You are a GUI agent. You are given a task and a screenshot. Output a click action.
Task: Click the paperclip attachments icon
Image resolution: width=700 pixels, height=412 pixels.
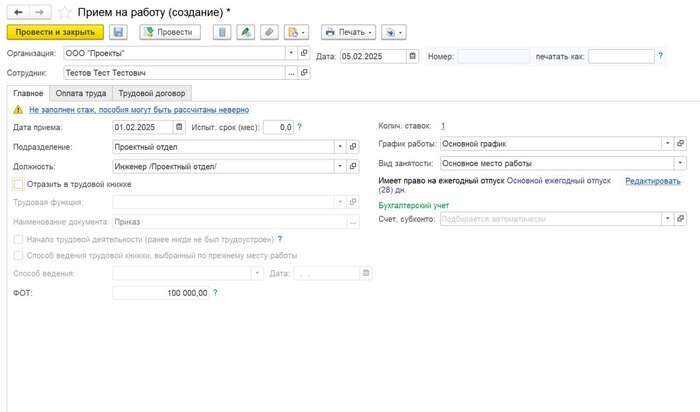click(x=268, y=33)
